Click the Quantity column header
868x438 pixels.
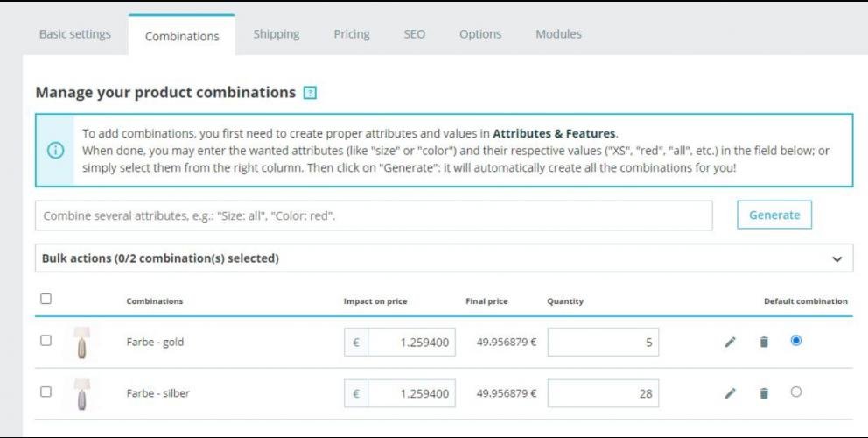coord(565,301)
